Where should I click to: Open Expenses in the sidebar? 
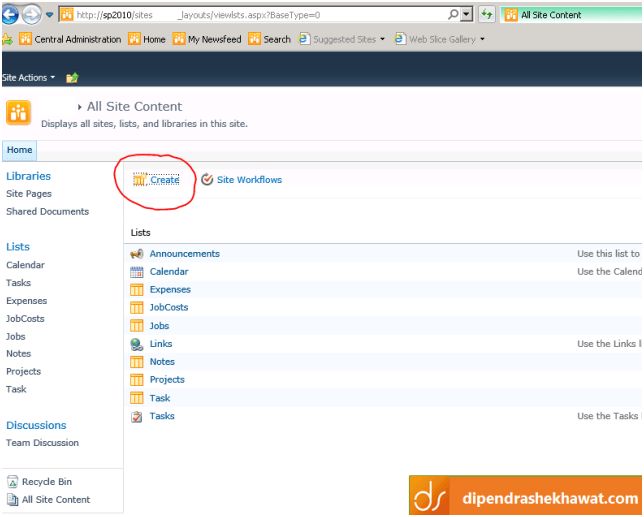(x=26, y=301)
